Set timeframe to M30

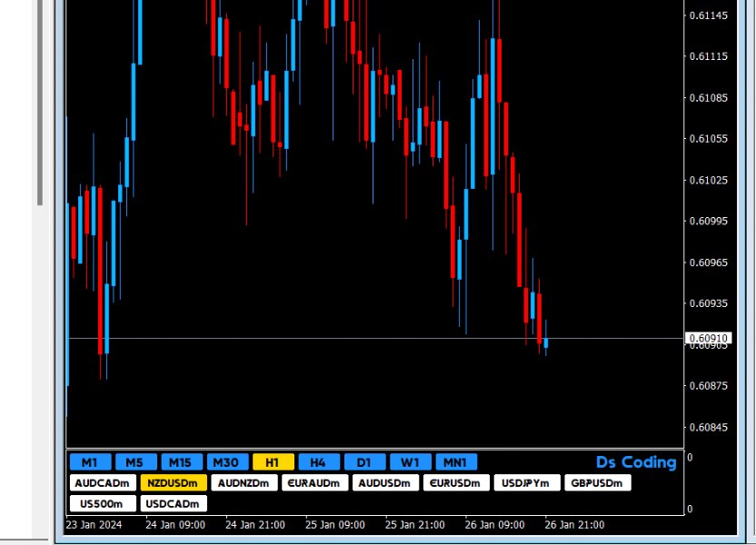coord(227,462)
